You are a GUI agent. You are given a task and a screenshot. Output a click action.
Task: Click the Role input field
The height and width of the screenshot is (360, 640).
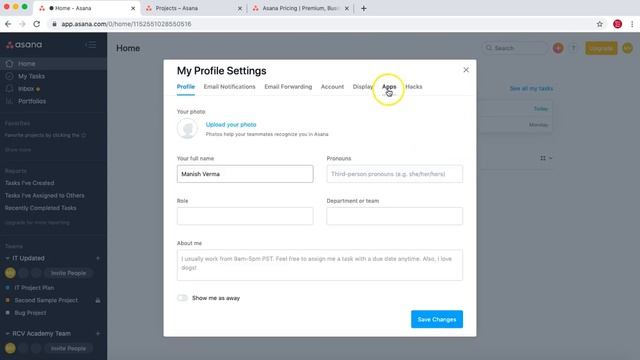[245, 216]
